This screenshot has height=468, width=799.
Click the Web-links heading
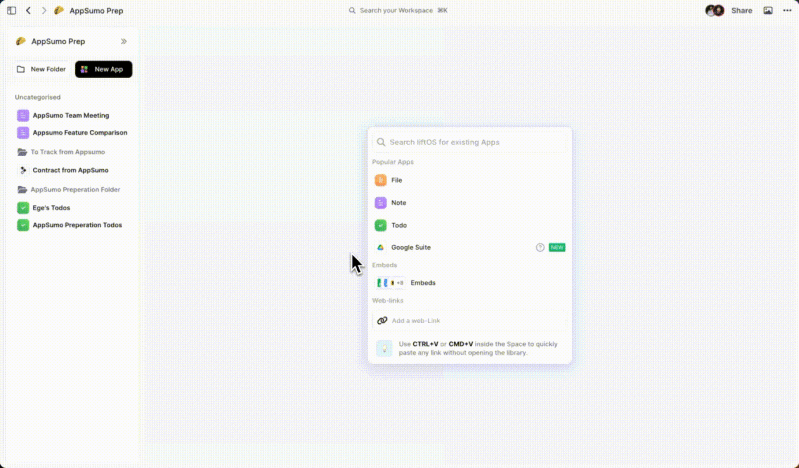(x=388, y=300)
